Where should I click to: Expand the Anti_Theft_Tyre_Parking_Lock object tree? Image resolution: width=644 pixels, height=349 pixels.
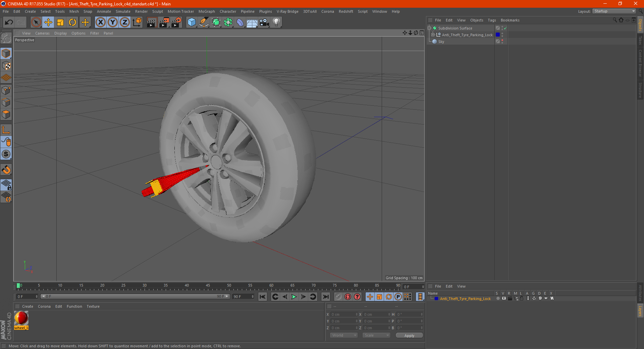433,35
